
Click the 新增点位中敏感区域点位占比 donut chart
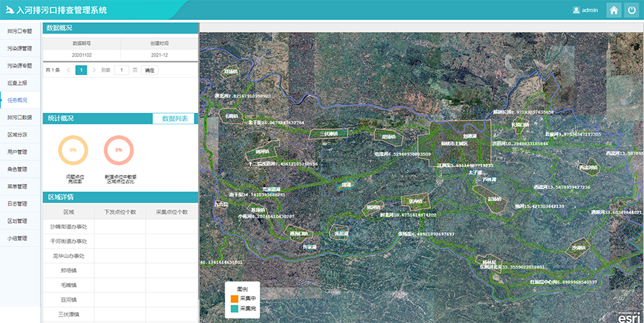[119, 150]
